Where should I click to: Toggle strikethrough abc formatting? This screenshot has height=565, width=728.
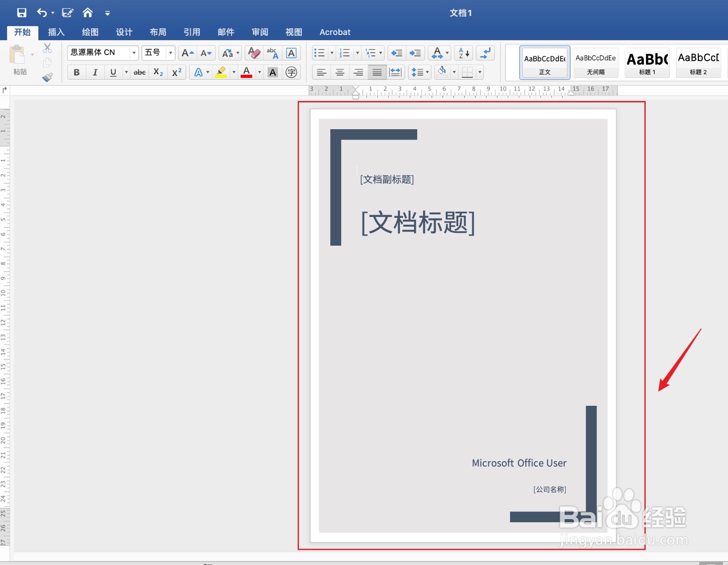(x=139, y=72)
